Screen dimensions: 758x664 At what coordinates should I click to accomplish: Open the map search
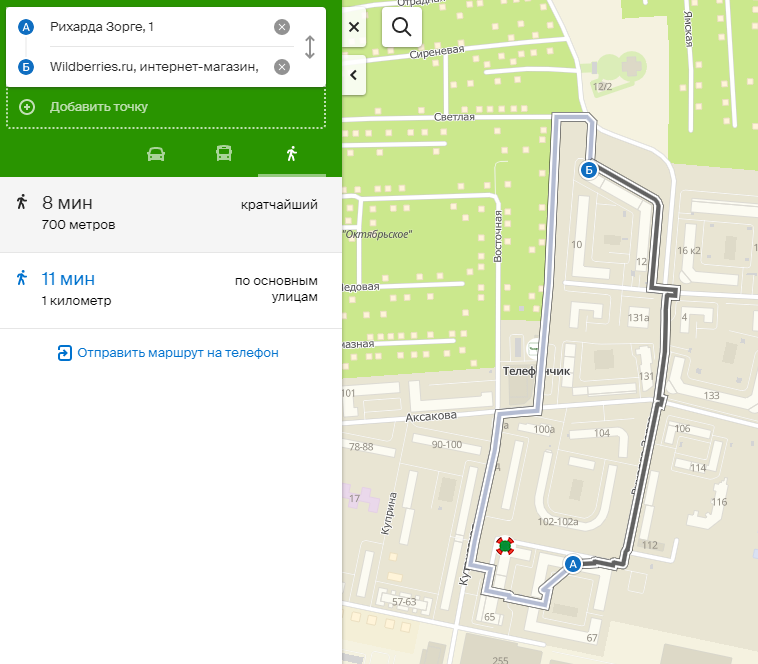click(x=402, y=27)
